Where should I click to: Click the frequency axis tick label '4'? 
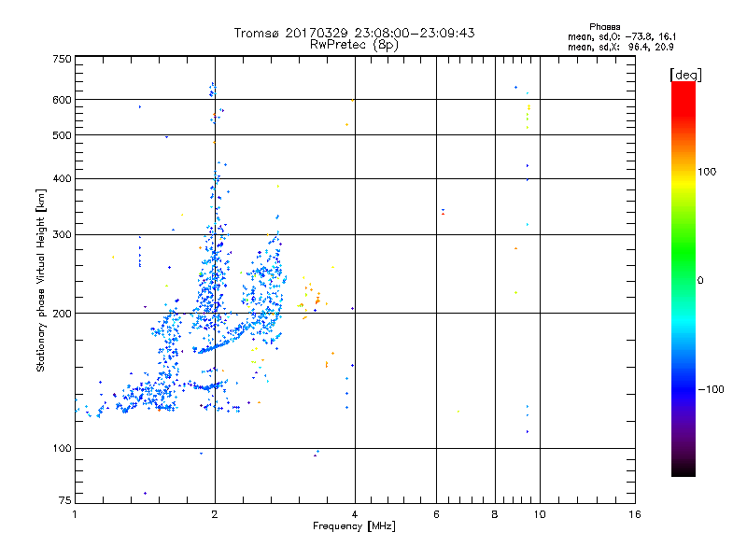click(355, 514)
